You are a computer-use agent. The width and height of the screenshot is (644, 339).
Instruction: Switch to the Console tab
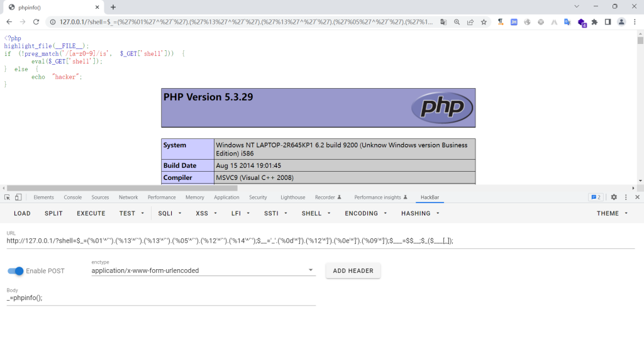coord(72,197)
